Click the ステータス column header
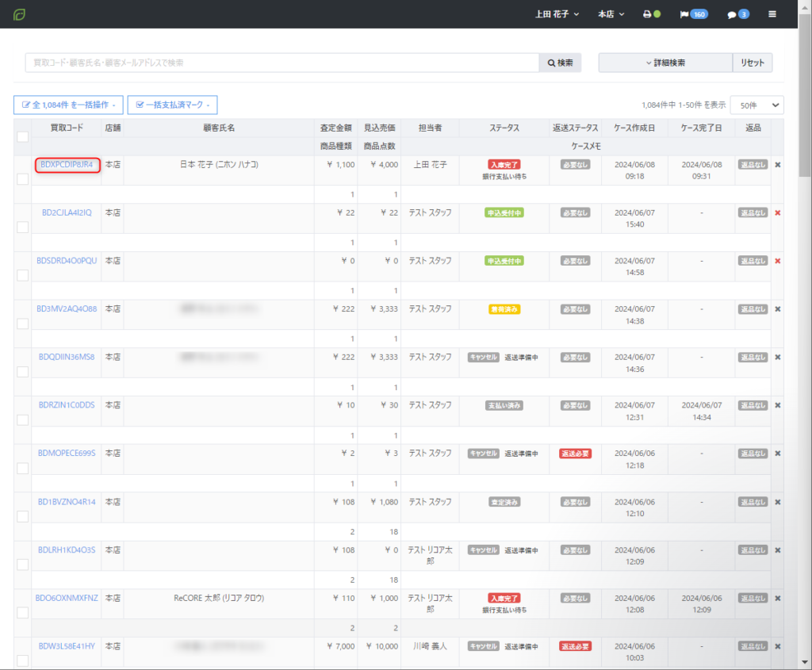The image size is (812, 670). click(504, 128)
